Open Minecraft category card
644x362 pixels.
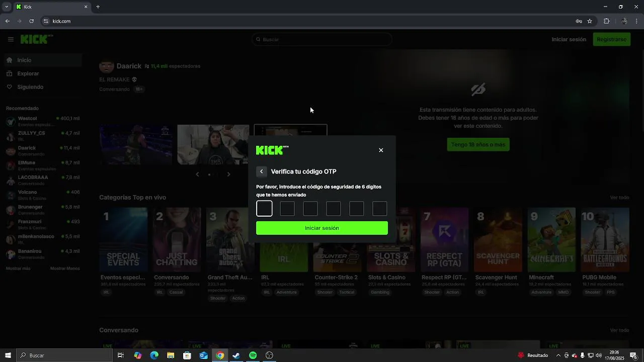pos(551,240)
